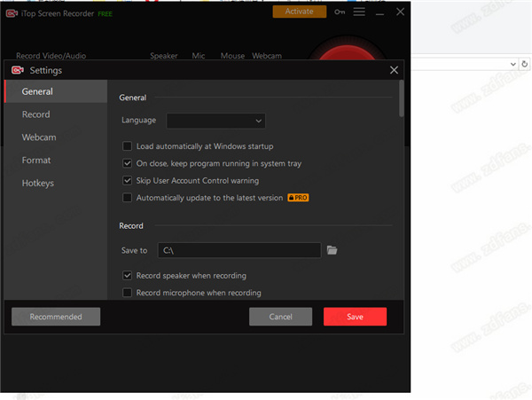The height and width of the screenshot is (400, 532).
Task: Click the Settings dialog camera icon
Action: pos(18,70)
